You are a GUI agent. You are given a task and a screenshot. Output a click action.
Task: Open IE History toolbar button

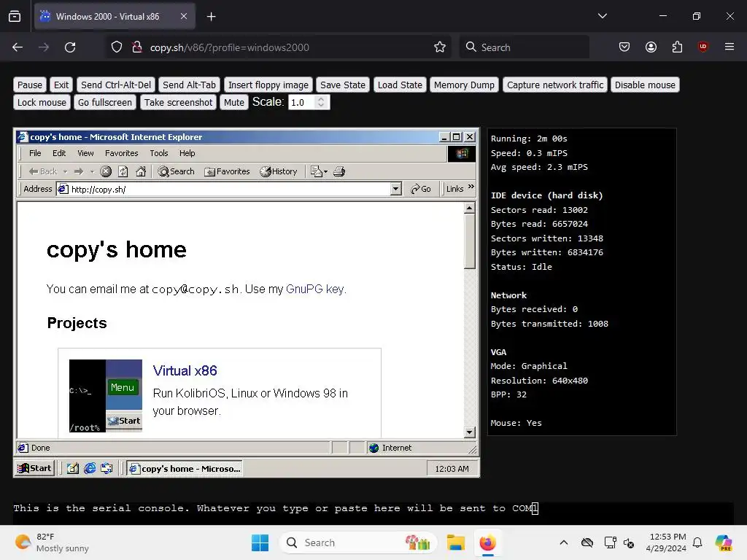tap(278, 171)
